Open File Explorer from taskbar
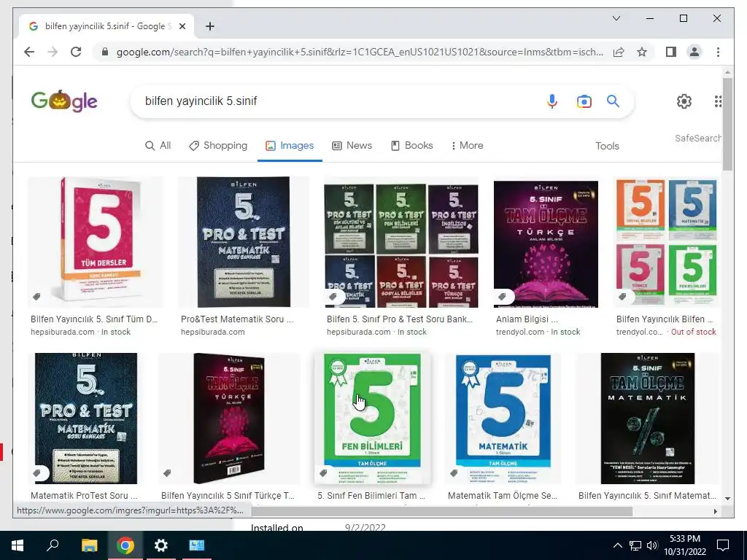 point(89,545)
